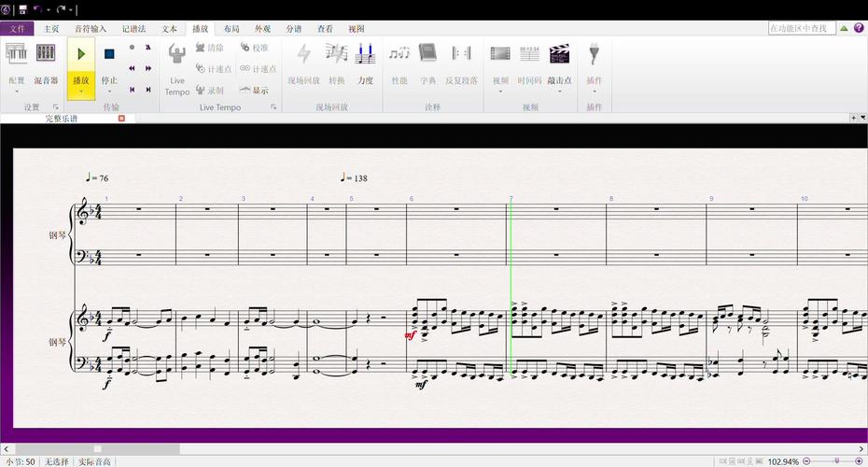Open the undo history dropdown arrow
868x467 pixels.
click(49, 9)
